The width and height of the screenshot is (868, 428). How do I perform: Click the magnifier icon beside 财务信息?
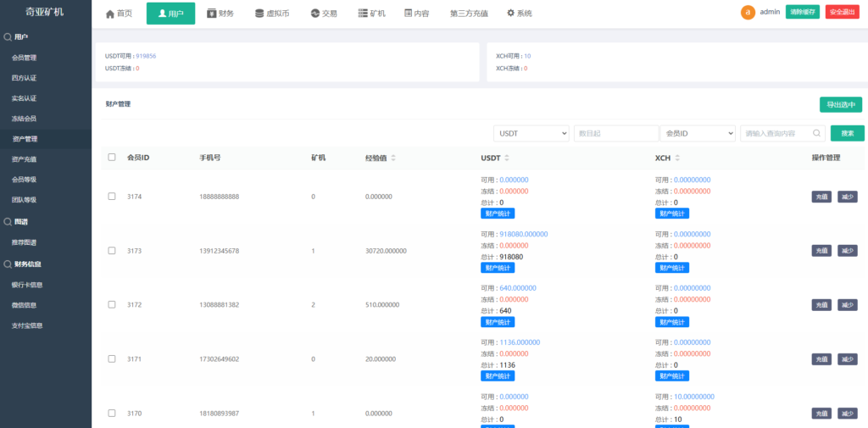pyautogui.click(x=8, y=264)
